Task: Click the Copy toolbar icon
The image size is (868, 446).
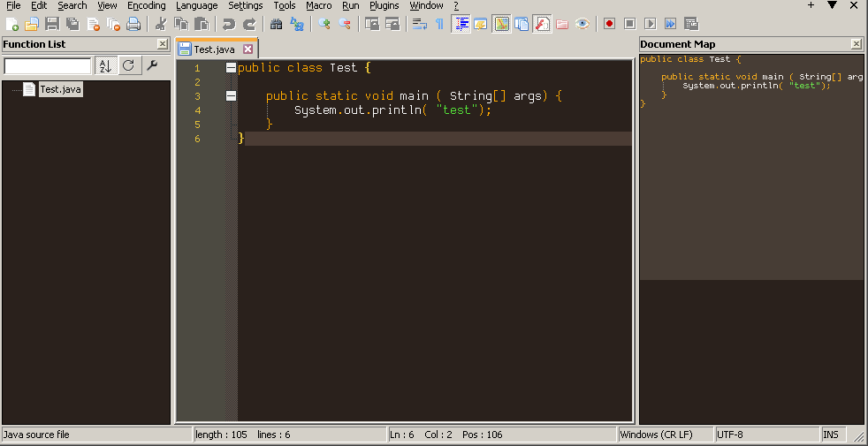Action: [181, 24]
